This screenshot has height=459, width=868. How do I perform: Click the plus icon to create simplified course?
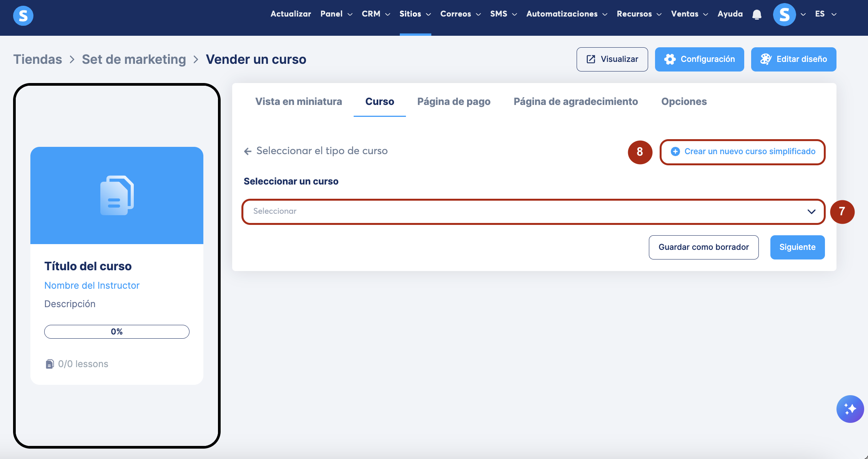tap(675, 151)
